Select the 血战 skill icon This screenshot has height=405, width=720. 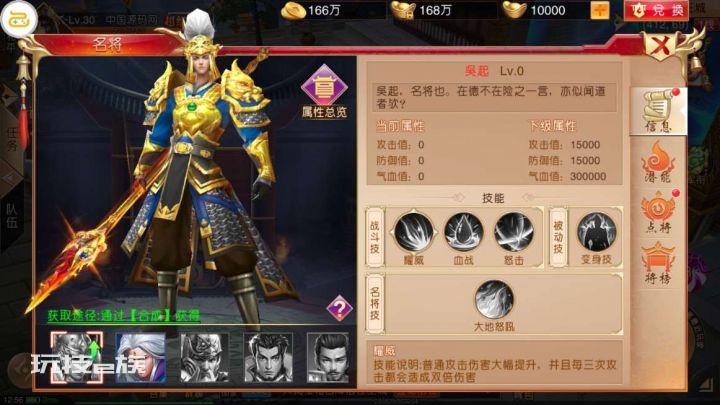tap(463, 232)
